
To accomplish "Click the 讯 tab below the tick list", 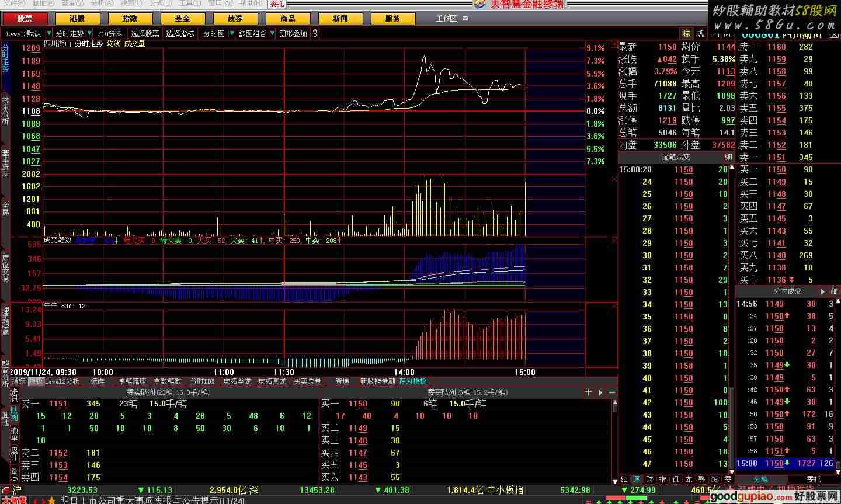I will (675, 479).
